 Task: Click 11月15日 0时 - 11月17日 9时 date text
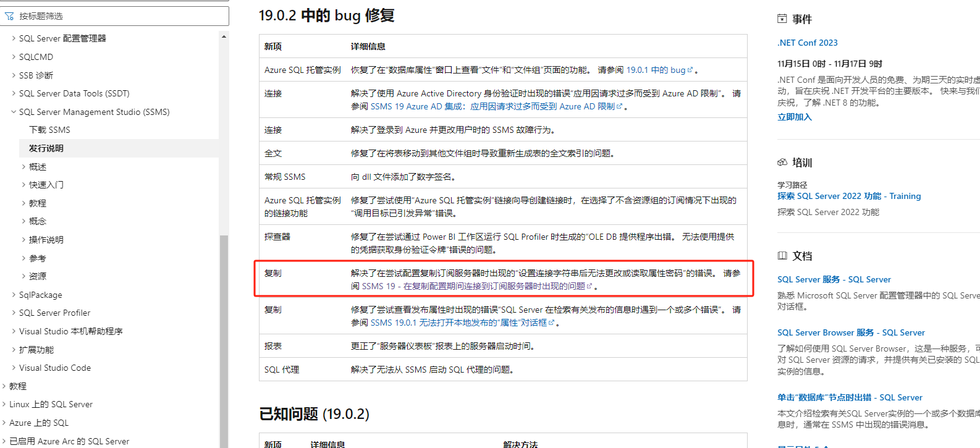pyautogui.click(x=830, y=64)
